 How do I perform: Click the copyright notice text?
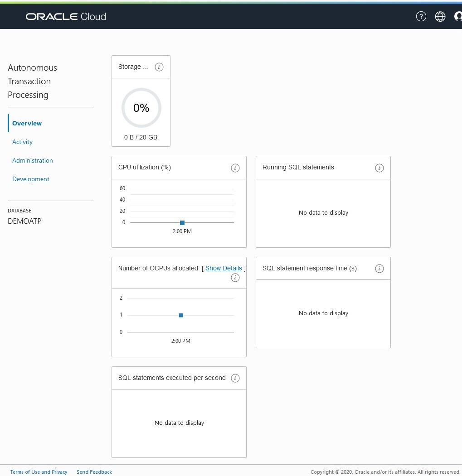pyautogui.click(x=386, y=472)
